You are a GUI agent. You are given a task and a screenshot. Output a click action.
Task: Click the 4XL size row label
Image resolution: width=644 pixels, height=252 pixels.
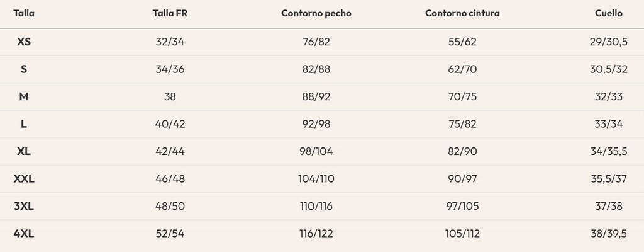[24, 234]
